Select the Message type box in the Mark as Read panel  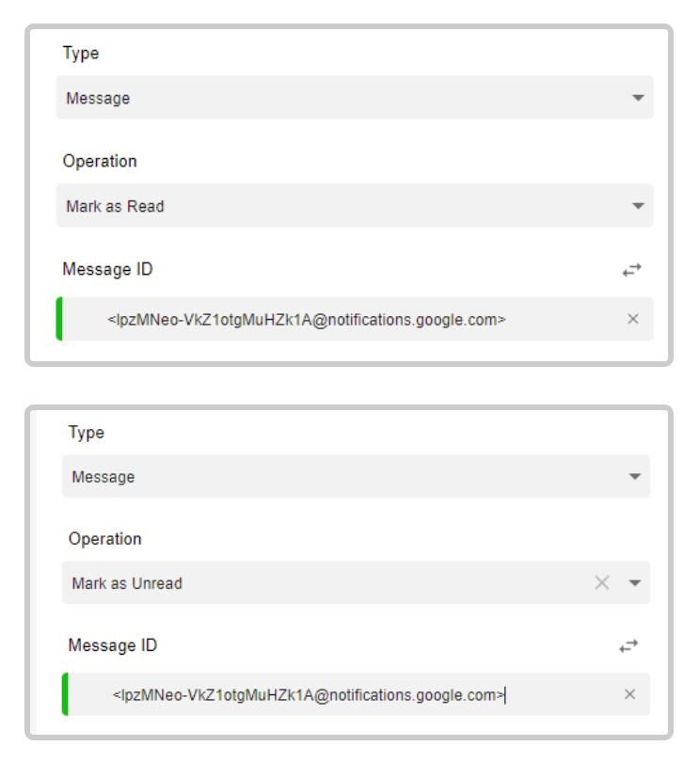[x=355, y=98]
